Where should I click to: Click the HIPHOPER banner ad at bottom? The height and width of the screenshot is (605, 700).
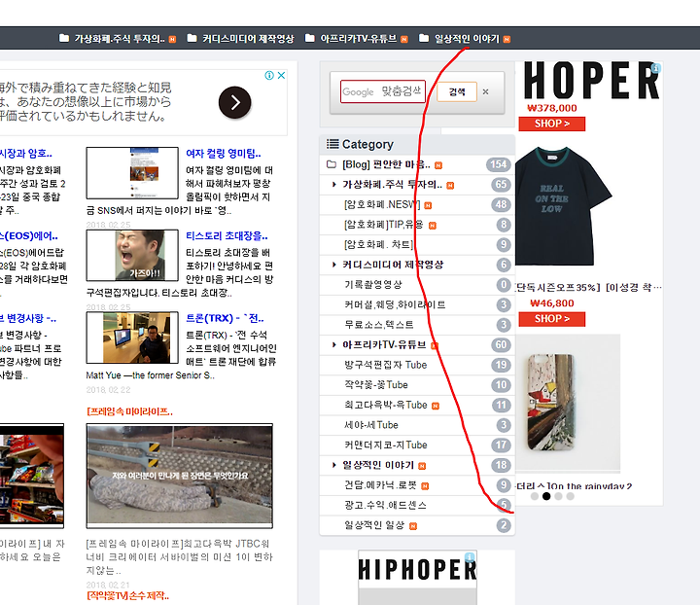click(417, 578)
